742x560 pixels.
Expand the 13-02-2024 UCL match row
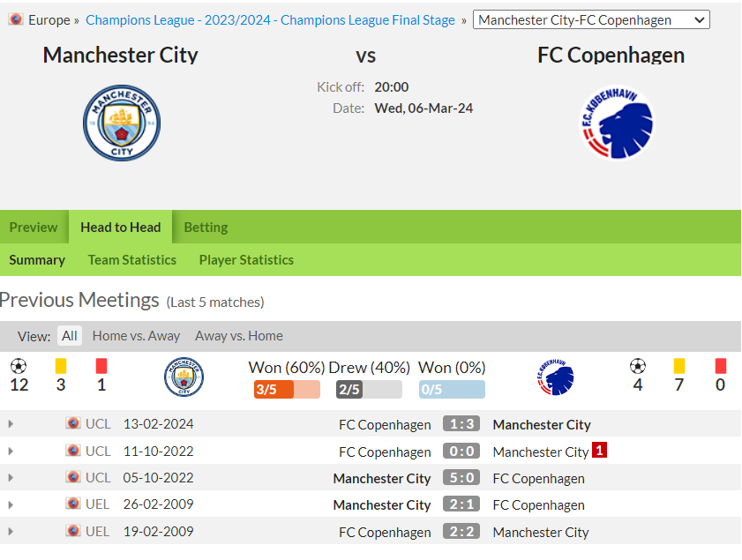[11, 424]
